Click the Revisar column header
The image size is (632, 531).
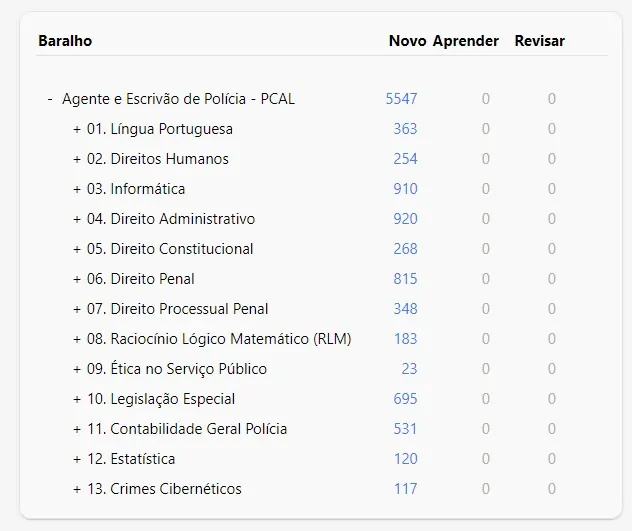click(539, 41)
